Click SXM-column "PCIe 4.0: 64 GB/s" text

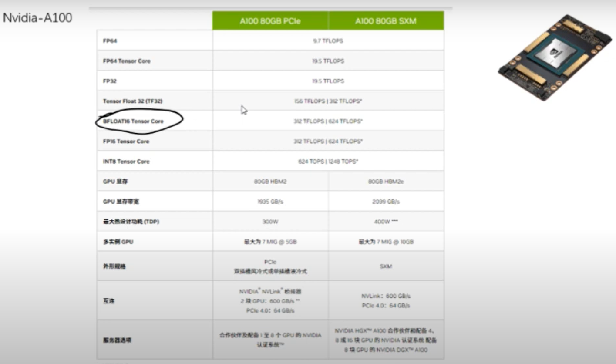point(386,306)
